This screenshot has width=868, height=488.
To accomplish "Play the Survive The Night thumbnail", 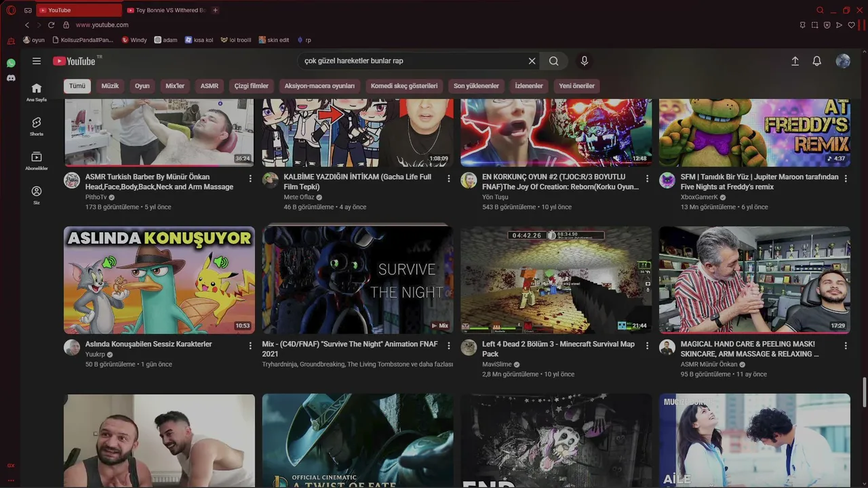I will click(358, 280).
